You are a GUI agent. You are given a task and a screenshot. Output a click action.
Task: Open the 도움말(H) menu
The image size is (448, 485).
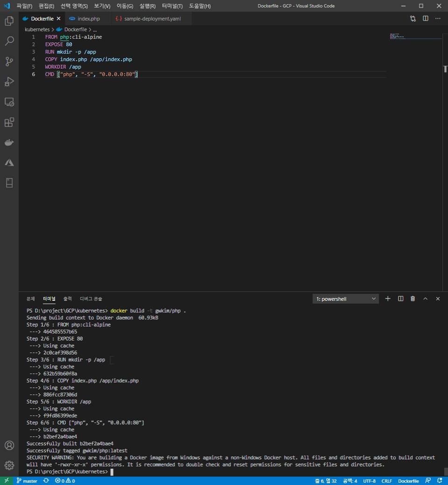tap(200, 6)
